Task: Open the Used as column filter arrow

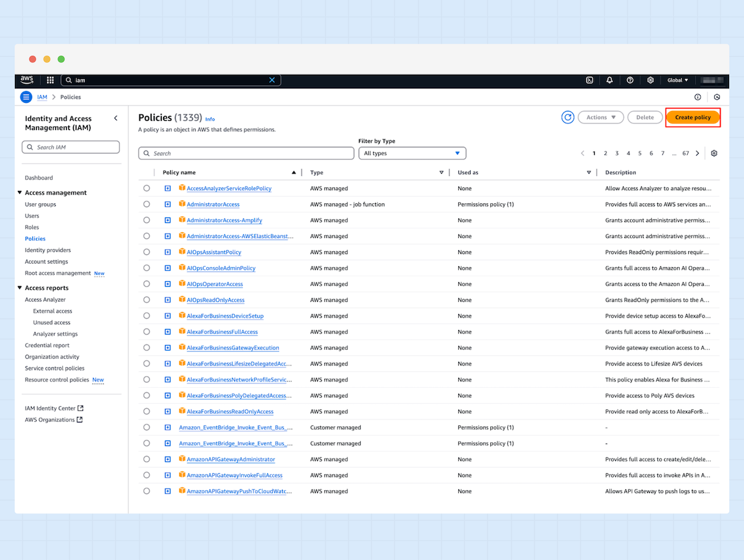Action: tap(589, 172)
